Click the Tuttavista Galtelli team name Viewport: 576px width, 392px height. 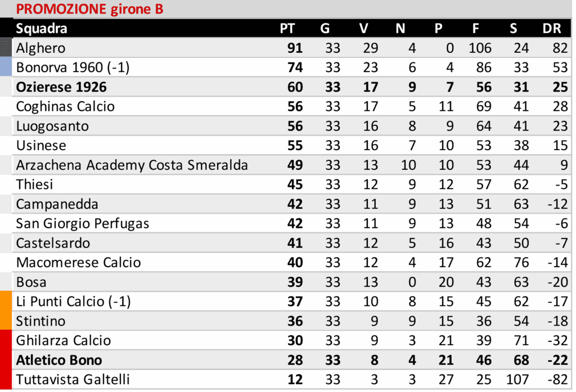[x=73, y=380]
